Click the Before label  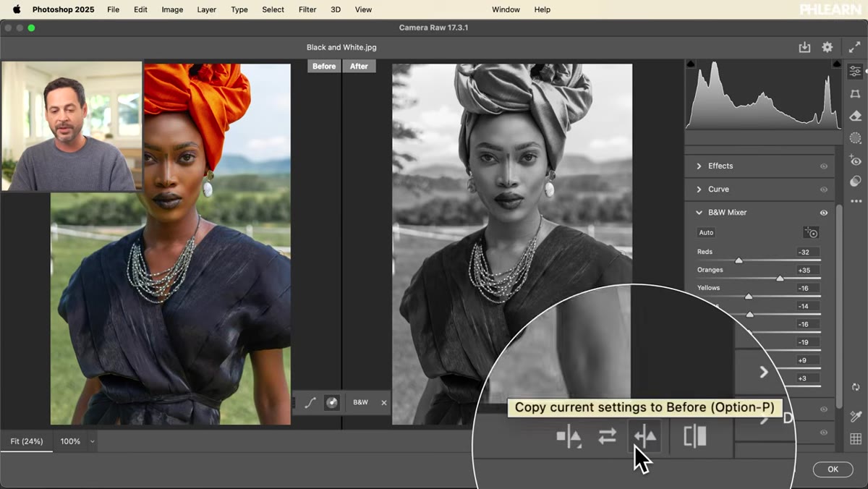[324, 66]
